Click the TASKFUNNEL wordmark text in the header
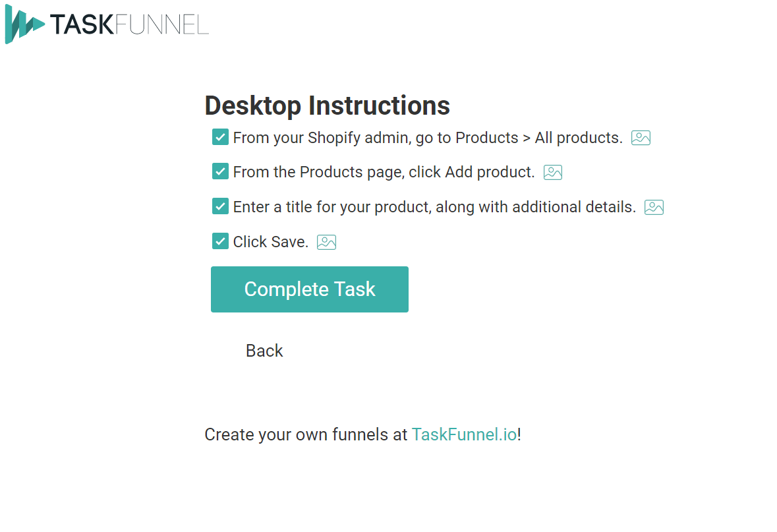This screenshot has width=777, height=532. click(x=129, y=25)
